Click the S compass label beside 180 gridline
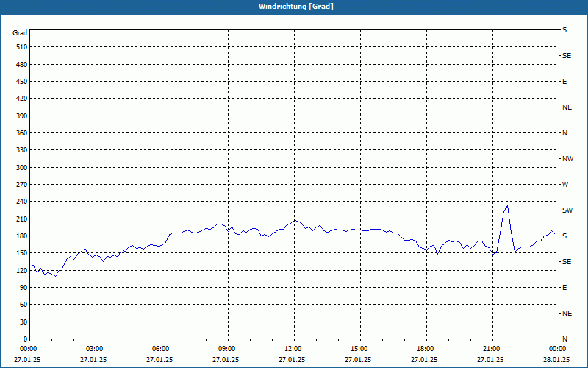Screen dimensions: 588x368 564,236
